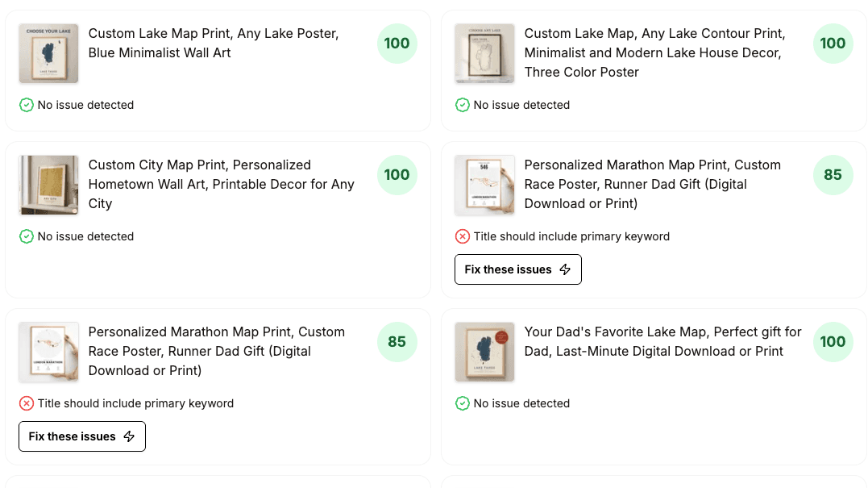Open the Dad's Favorite Lake Map thumbnail
868x488 pixels.
(484, 352)
